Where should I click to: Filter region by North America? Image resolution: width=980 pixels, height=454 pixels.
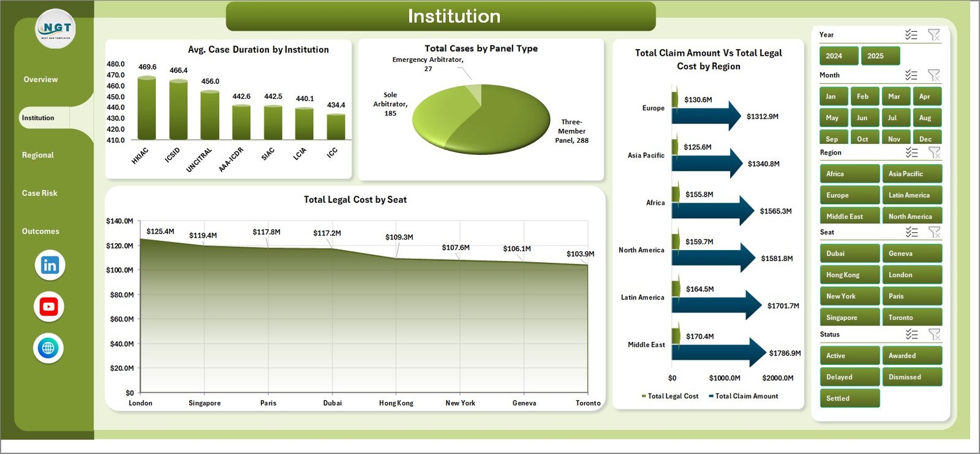(x=912, y=215)
